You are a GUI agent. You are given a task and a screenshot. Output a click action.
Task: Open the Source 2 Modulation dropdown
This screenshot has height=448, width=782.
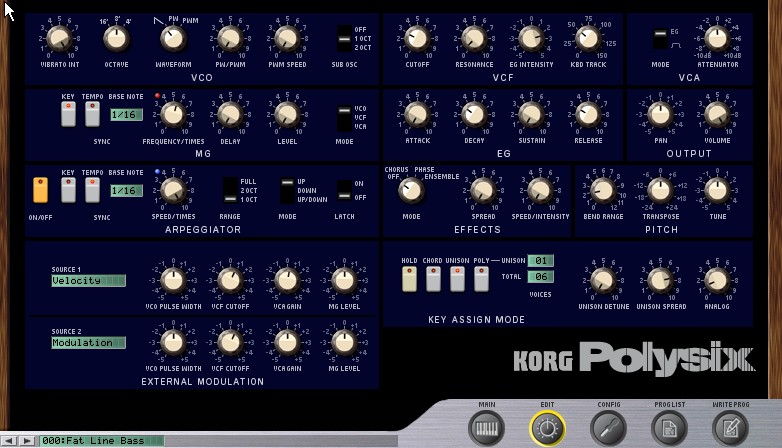(88, 343)
